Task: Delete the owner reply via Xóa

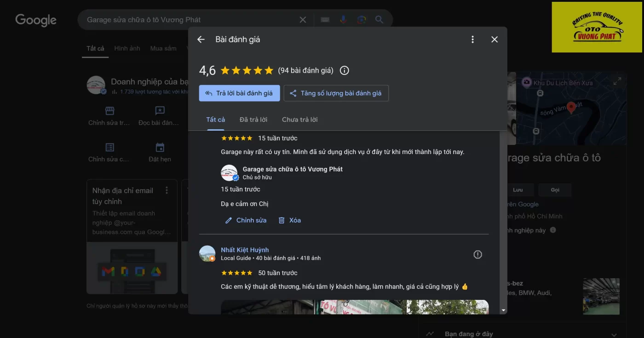Action: click(290, 220)
